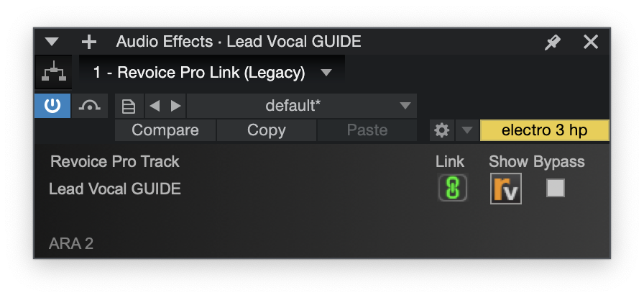The width and height of the screenshot is (644, 298).
Task: Load the previous preset
Action: 154,107
